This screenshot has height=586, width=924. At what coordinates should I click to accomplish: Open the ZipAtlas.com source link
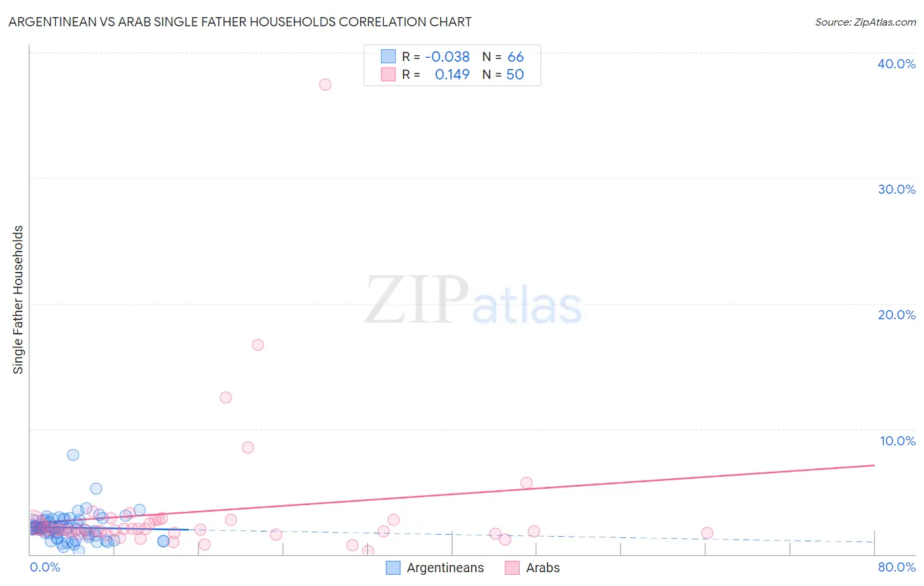866,22
